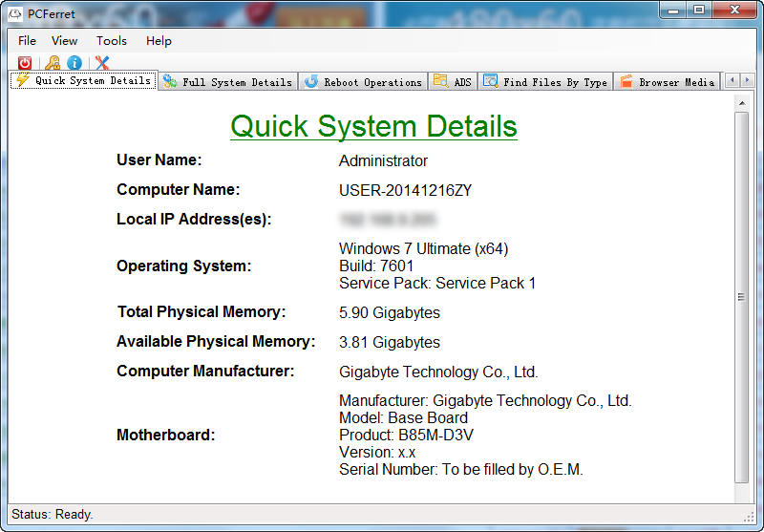
Task: Click the Status: Ready. status bar text
Action: point(53,515)
